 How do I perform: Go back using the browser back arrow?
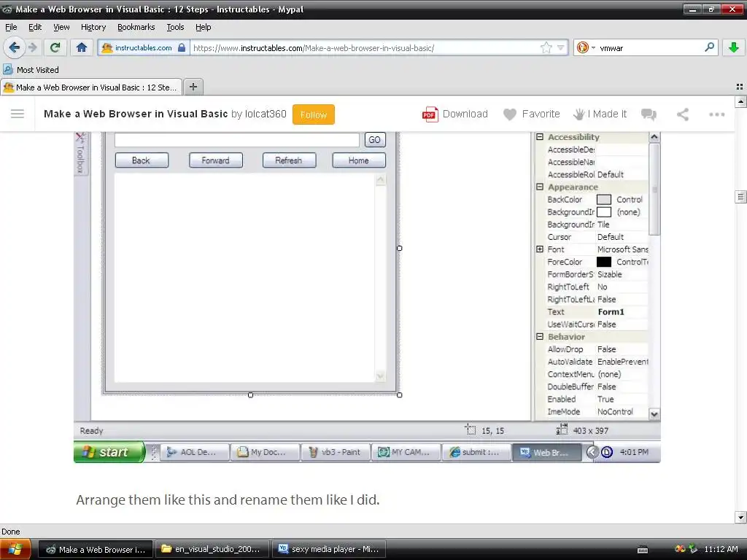tap(15, 47)
